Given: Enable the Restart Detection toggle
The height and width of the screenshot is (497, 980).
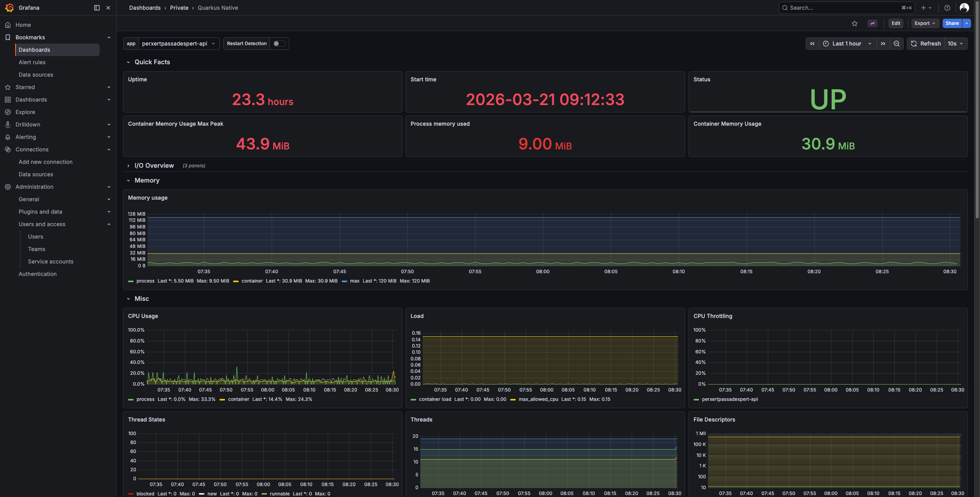Looking at the screenshot, I should tap(279, 44).
